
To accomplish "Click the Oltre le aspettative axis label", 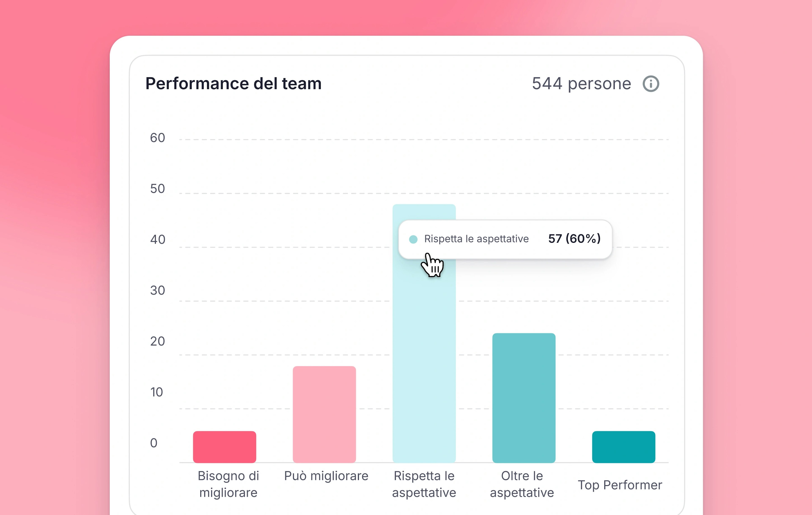I will click(x=522, y=484).
